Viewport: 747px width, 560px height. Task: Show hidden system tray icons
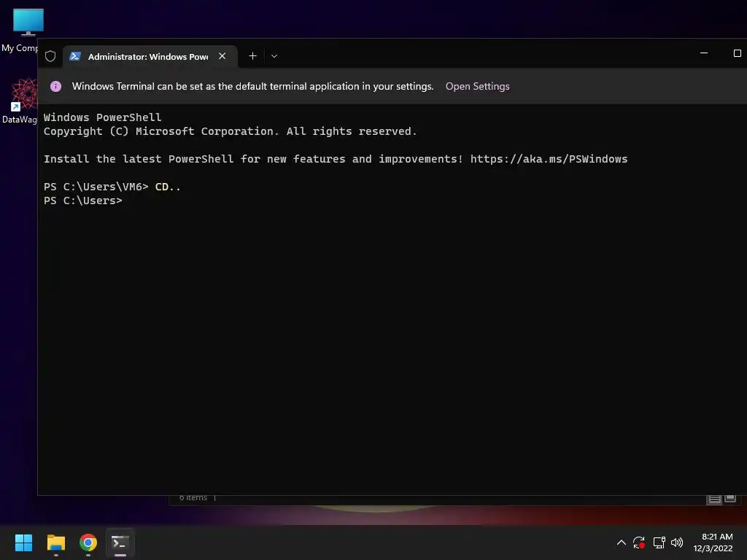click(x=622, y=542)
